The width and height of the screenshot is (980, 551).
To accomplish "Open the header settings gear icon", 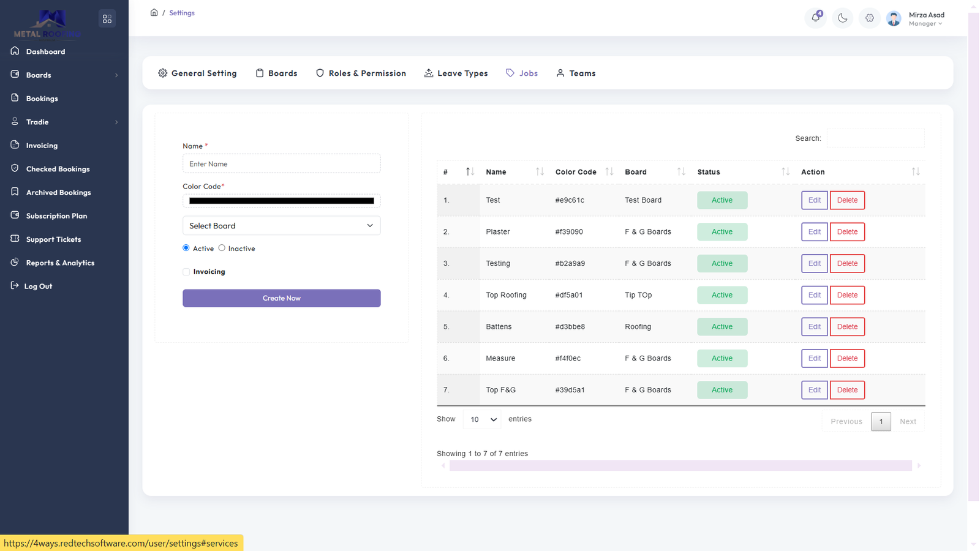I will (870, 18).
